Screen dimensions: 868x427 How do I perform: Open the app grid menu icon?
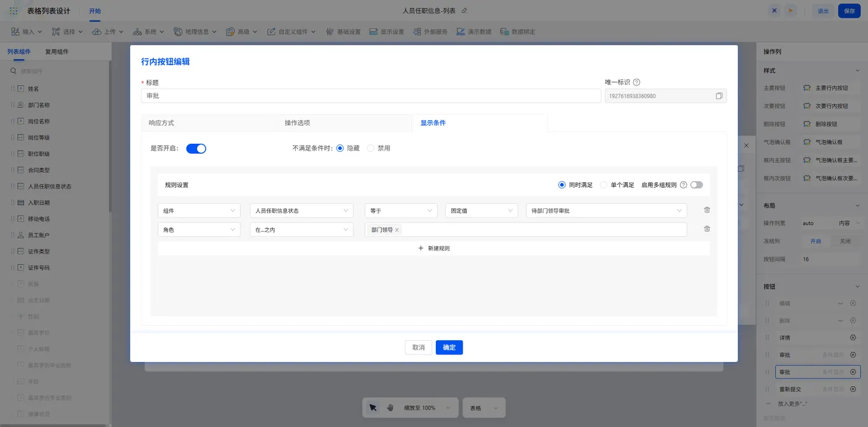click(x=14, y=11)
